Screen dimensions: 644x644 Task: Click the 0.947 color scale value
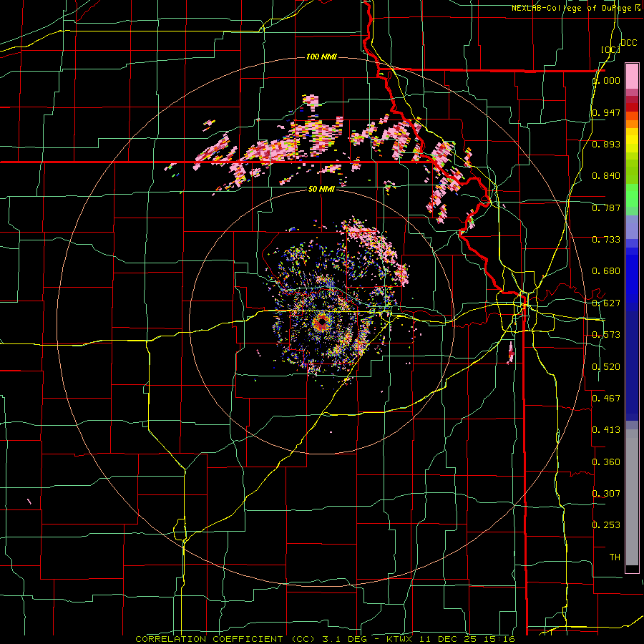coord(606,112)
